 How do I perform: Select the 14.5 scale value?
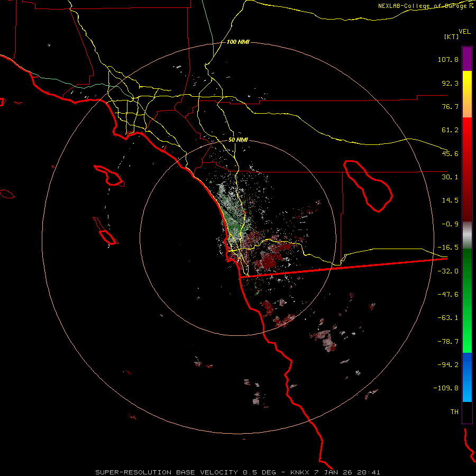tap(450, 200)
